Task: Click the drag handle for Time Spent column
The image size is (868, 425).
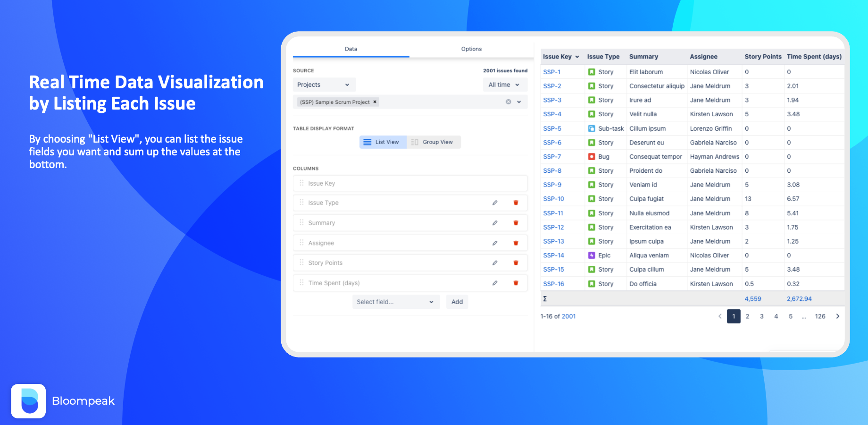Action: (301, 283)
